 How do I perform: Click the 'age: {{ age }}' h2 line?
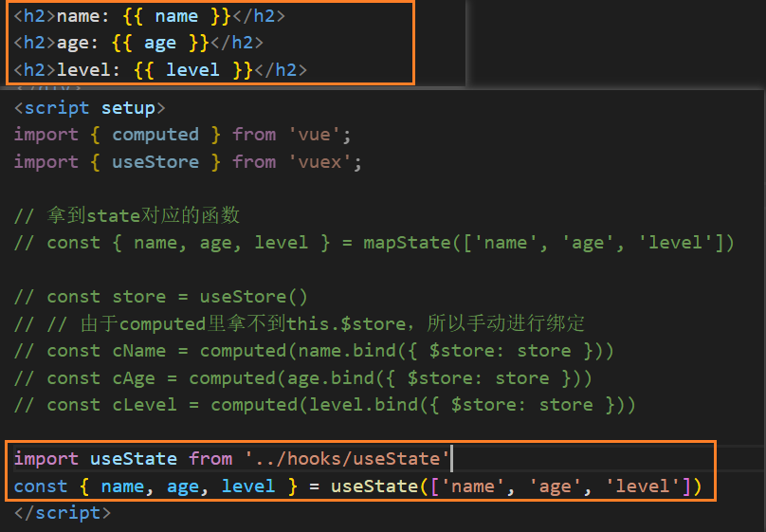pos(138,43)
